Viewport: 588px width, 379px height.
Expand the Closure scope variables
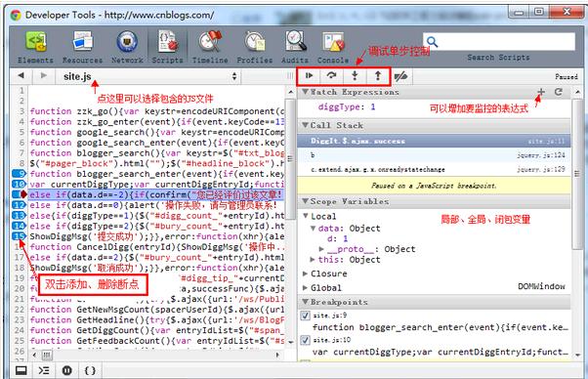point(306,274)
